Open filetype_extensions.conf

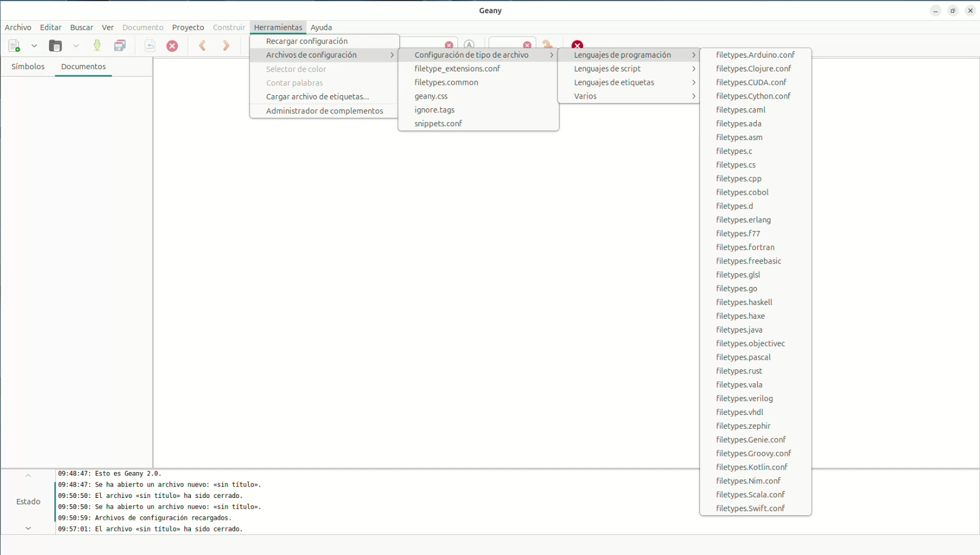(x=478, y=69)
